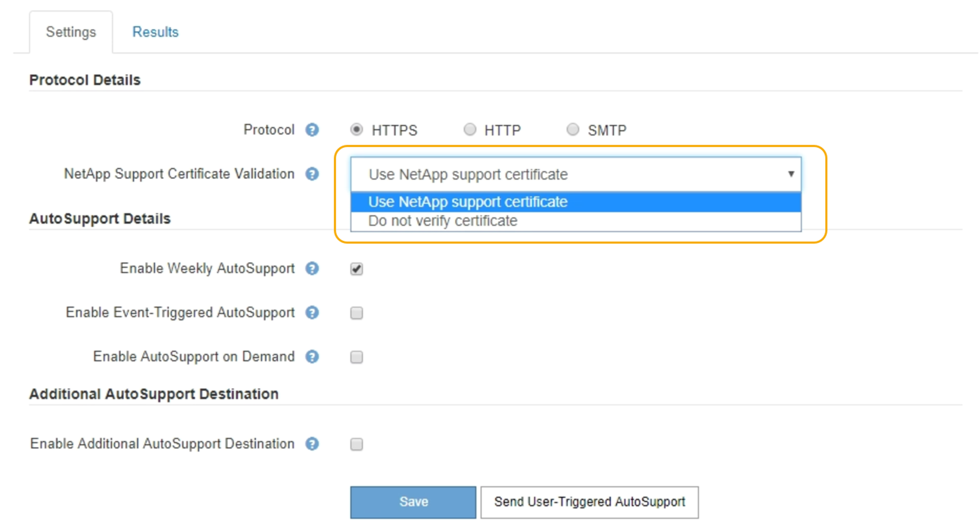The height and width of the screenshot is (523, 980).
Task: Switch to the Results tab
Action: pos(155,32)
